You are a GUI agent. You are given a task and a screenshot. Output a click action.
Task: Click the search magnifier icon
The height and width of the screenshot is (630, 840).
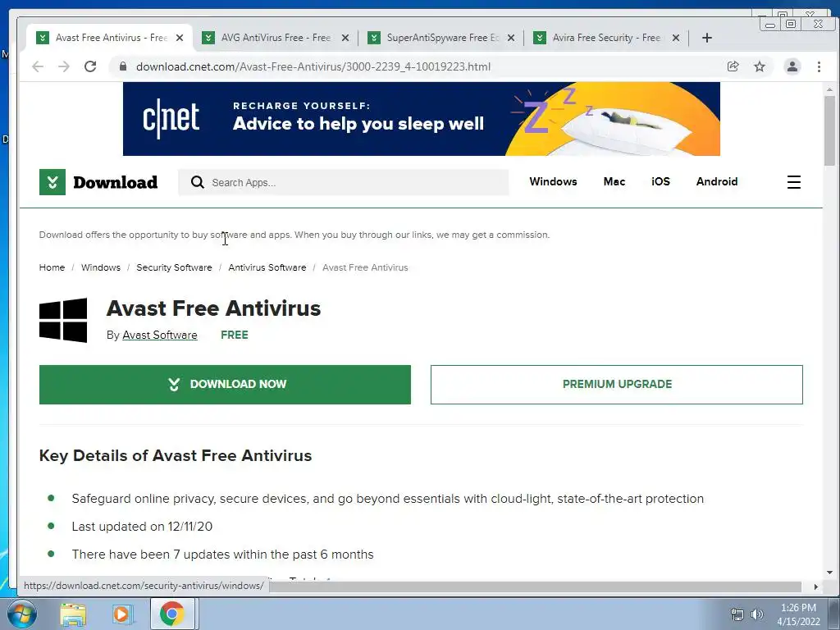pos(197,182)
